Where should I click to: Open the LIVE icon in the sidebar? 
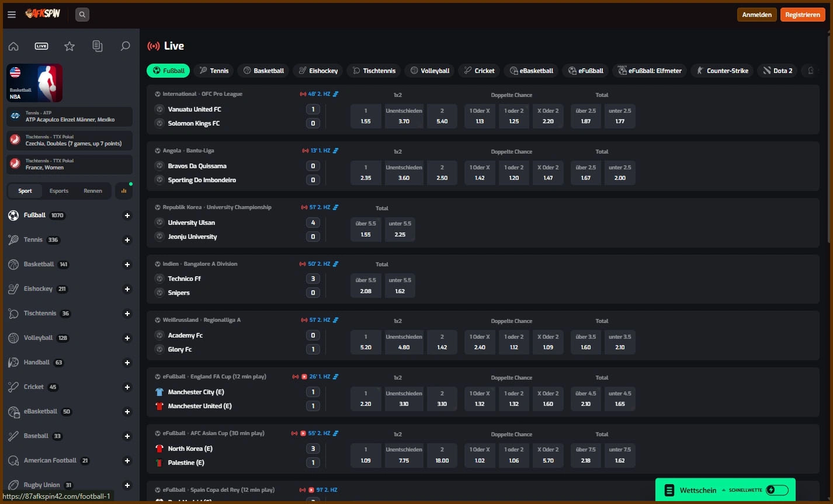(41, 46)
